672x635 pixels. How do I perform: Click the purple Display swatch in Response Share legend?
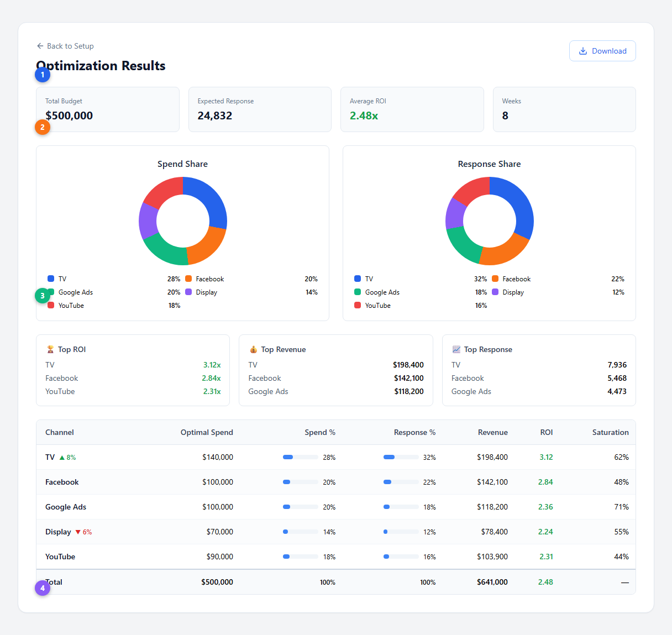tap(495, 292)
